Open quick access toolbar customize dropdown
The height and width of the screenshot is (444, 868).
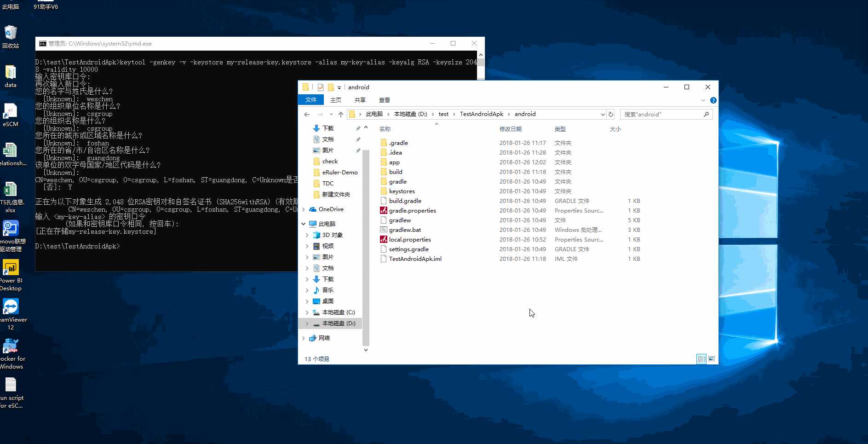[x=339, y=87]
